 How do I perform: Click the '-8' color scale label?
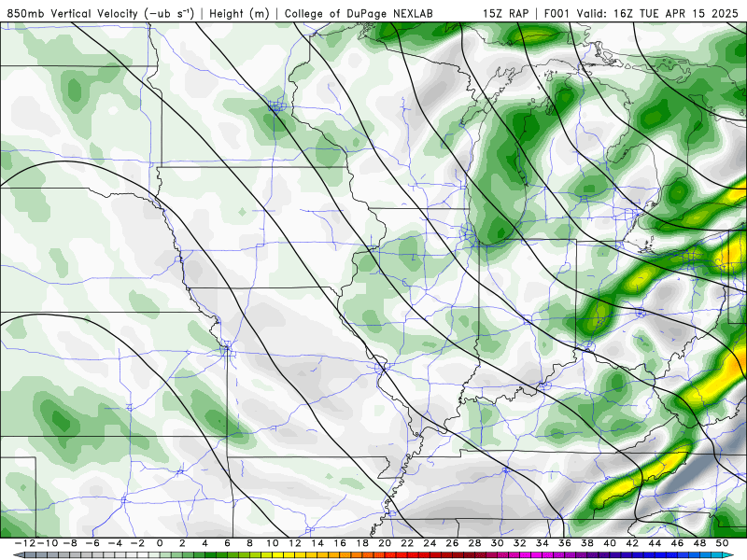(70, 543)
